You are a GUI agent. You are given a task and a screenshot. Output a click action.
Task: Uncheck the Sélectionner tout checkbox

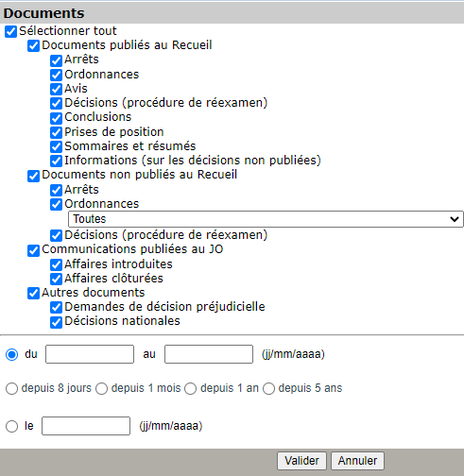point(10,31)
